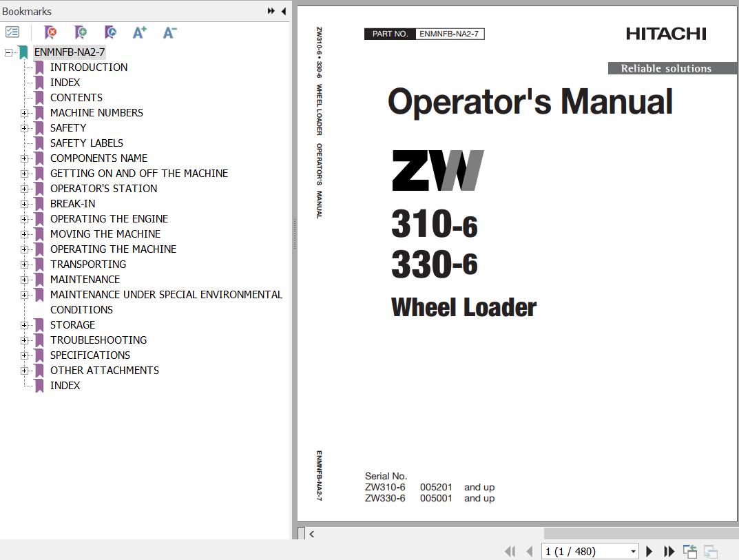
Task: Jump to MACHINE NUMBERS section
Action: click(96, 113)
